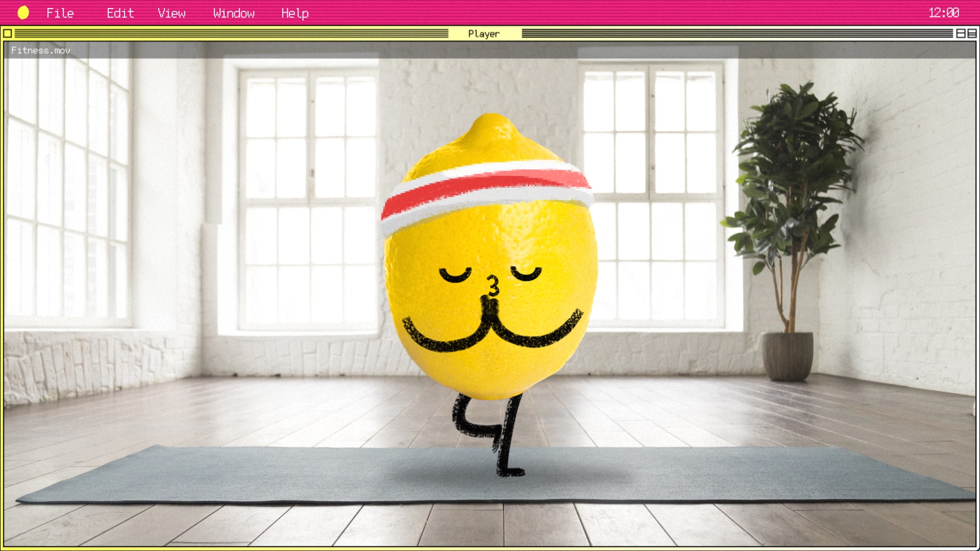Click the three-line stacked window icon
Viewport: 980px width, 551px height.
tap(972, 34)
